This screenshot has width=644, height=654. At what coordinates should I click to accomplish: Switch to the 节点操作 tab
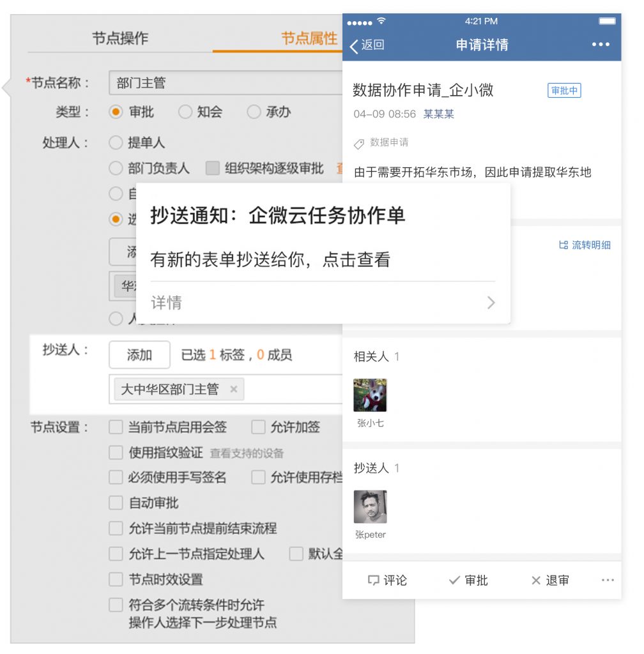point(120,38)
